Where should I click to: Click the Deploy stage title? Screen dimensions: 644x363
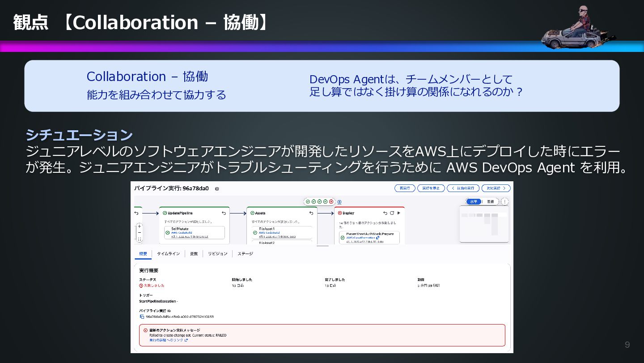(x=348, y=213)
